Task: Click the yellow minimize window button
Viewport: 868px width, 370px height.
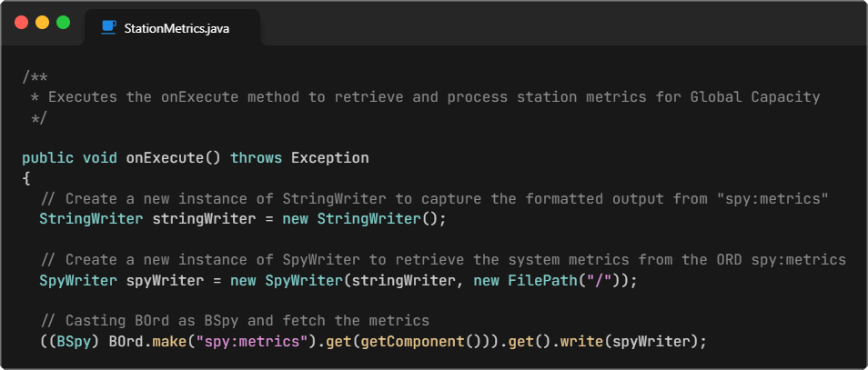Action: pos(42,22)
